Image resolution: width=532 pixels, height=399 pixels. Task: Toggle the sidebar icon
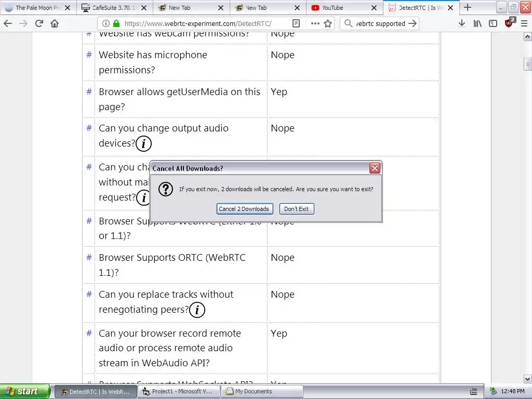pos(493,23)
